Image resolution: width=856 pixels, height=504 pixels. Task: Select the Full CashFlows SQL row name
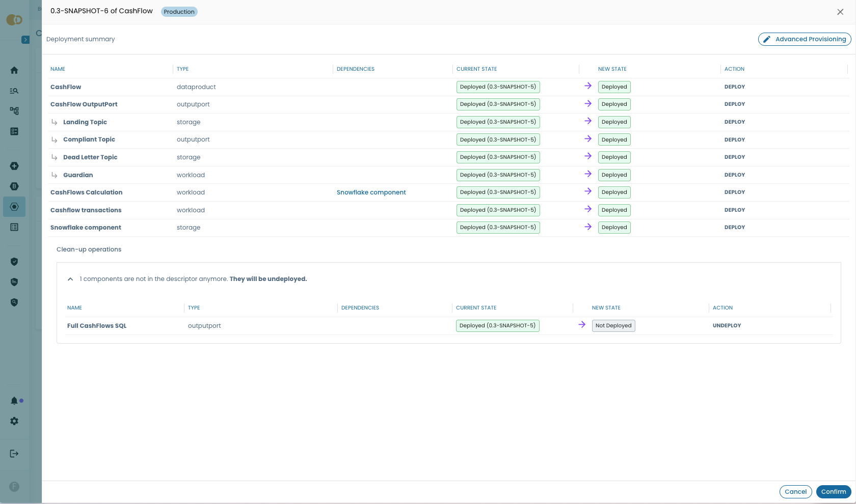(x=97, y=326)
